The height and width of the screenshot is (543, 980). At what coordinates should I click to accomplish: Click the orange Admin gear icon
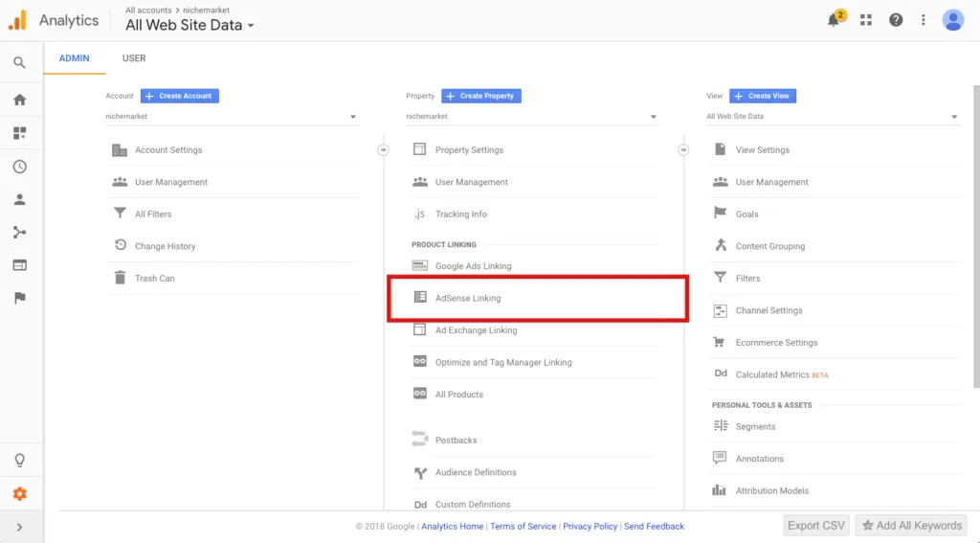click(19, 493)
